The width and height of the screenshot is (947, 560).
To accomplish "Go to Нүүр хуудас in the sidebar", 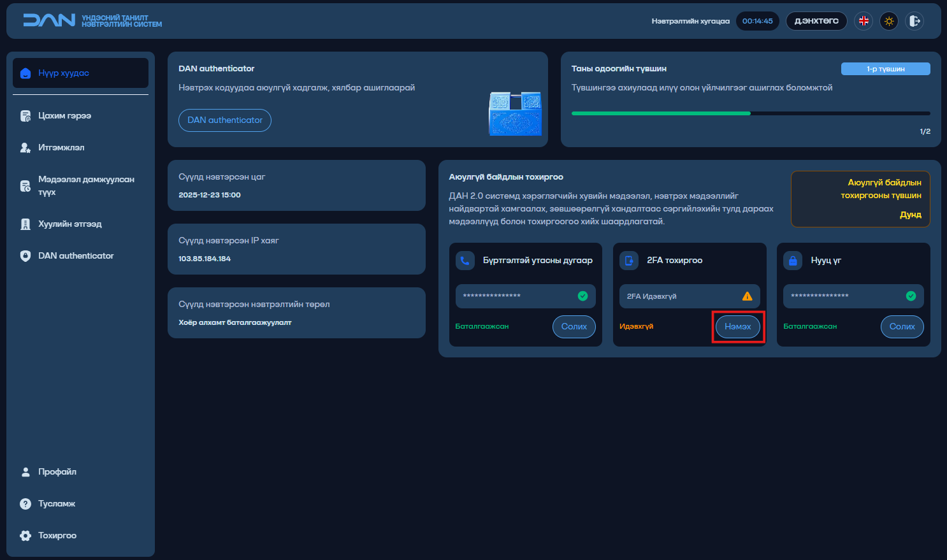I will [80, 73].
